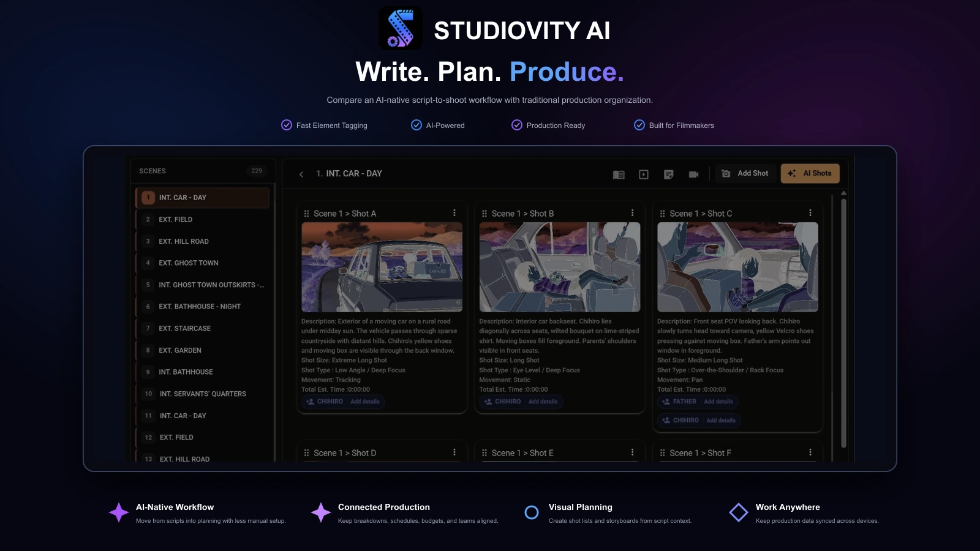Open the script book view icon

[619, 174]
